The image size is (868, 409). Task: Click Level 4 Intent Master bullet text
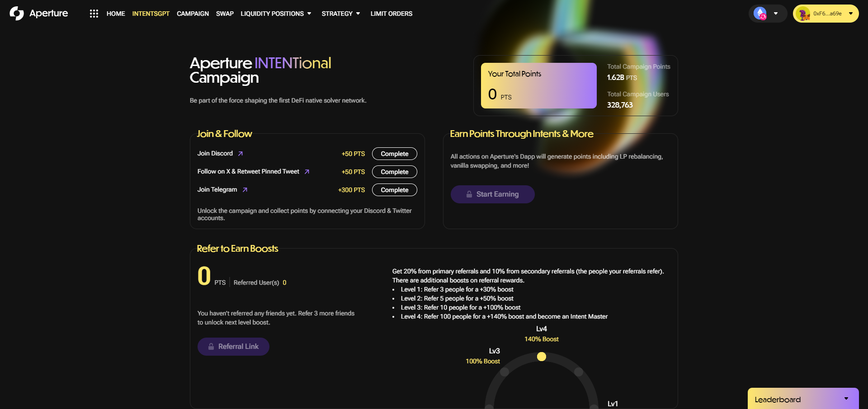[504, 316]
